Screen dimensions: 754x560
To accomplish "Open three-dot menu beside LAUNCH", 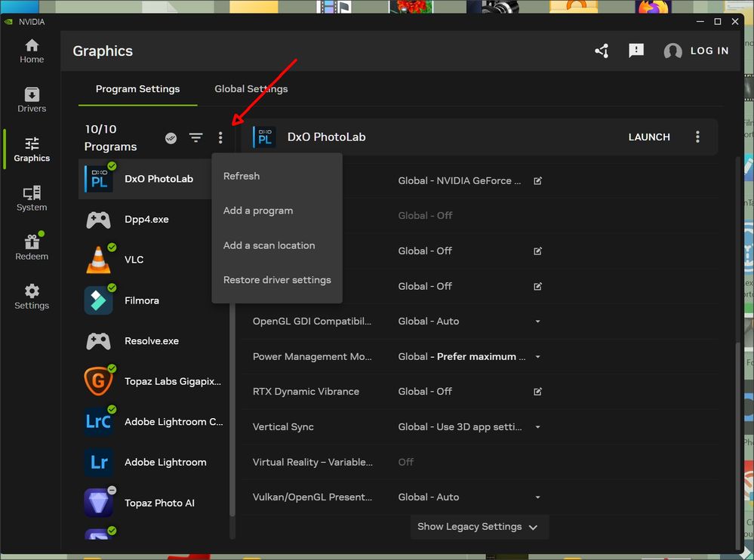I will [x=697, y=137].
